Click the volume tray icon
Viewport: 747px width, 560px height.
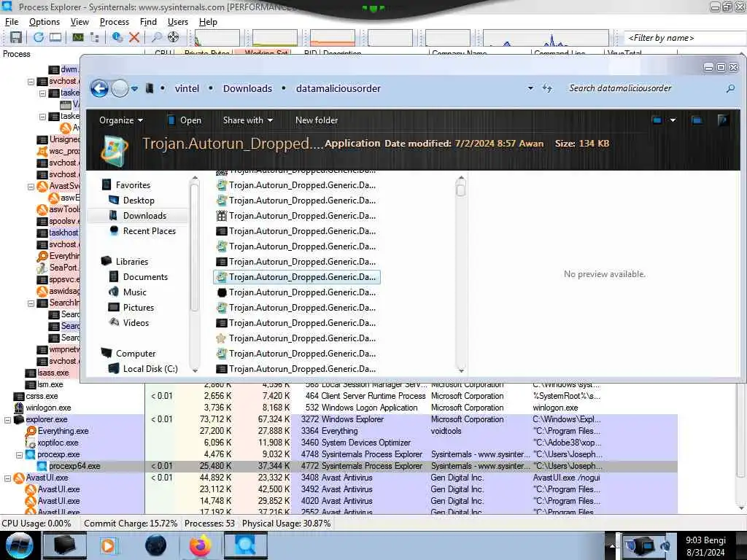tap(665, 545)
